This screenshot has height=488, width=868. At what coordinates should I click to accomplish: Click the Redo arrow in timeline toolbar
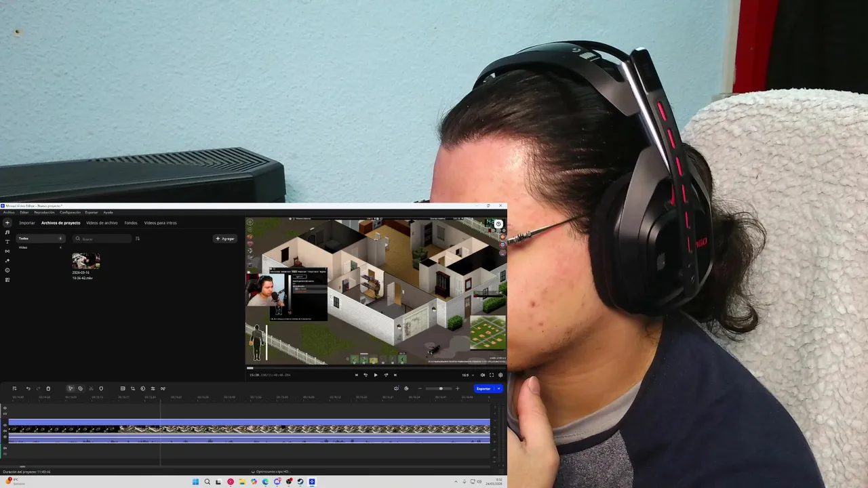click(x=38, y=388)
